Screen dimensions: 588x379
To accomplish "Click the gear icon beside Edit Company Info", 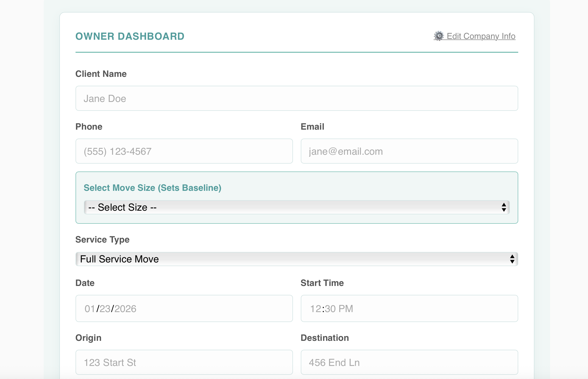I will (x=439, y=36).
